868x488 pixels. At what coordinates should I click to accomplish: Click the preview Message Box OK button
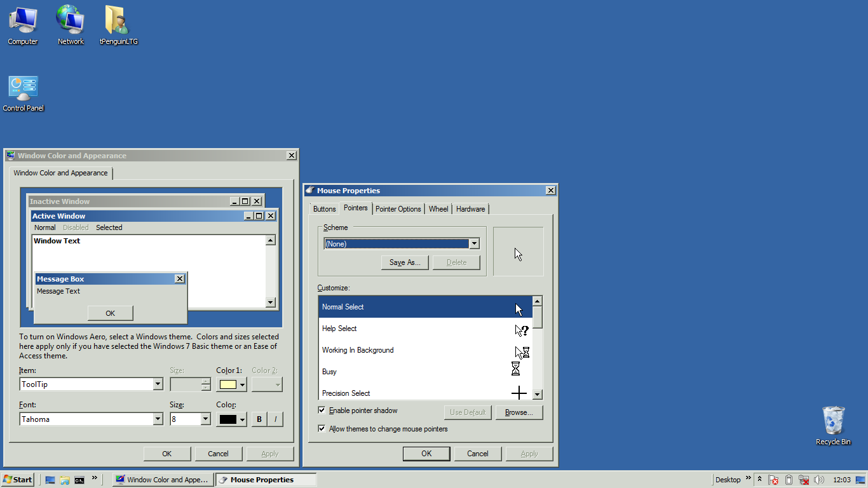click(x=111, y=313)
